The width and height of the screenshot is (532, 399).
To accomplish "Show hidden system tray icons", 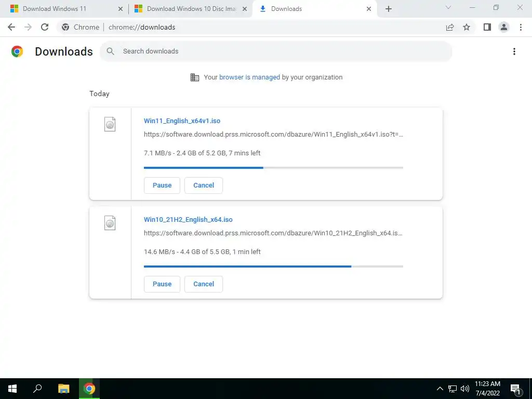I will [440, 389].
